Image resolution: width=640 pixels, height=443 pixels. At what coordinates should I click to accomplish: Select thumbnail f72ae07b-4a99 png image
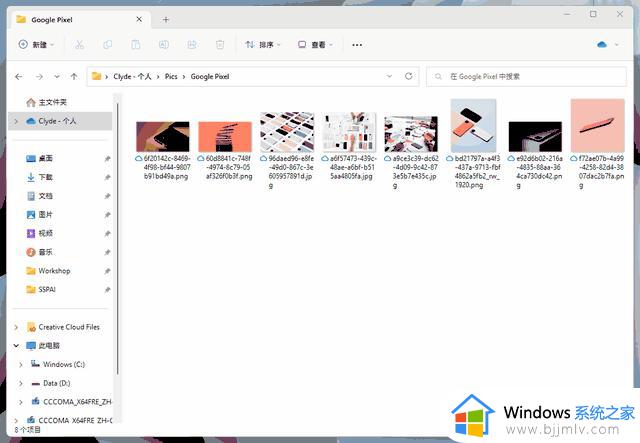point(598,125)
